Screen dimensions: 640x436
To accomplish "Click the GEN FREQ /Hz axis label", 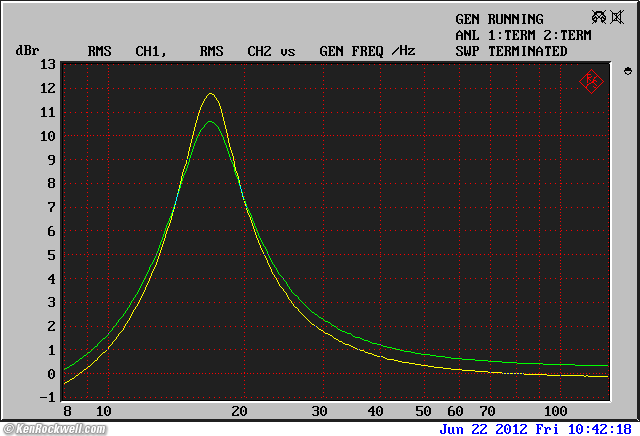I will click(x=366, y=50).
